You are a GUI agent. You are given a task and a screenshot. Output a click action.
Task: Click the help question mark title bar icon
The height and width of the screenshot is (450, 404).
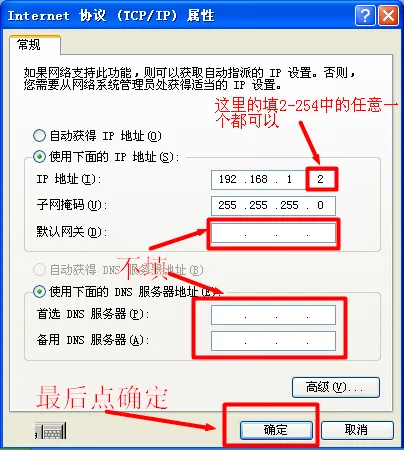click(x=365, y=15)
